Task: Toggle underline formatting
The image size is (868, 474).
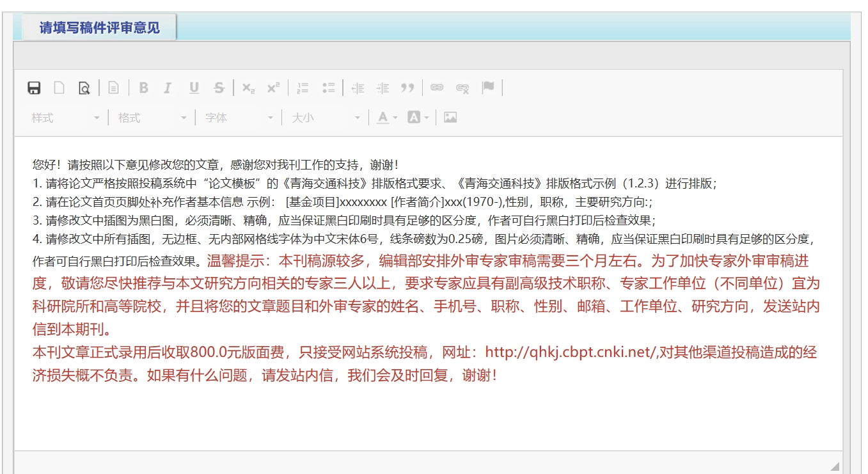Action: [x=194, y=88]
